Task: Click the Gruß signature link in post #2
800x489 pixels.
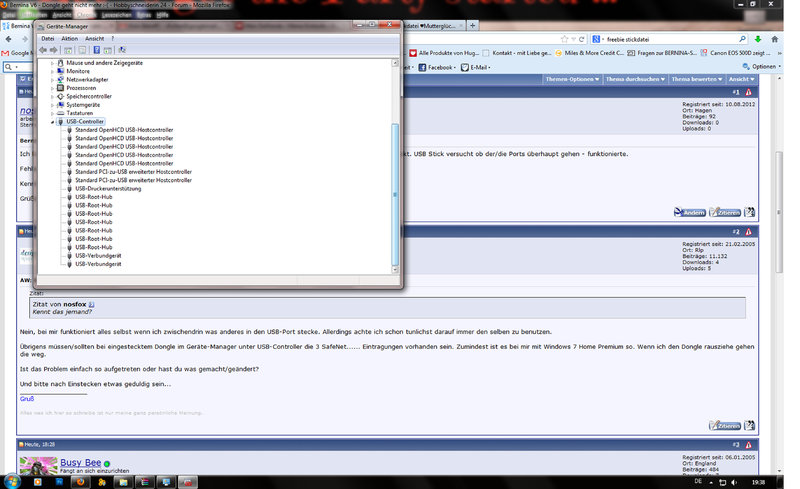Action: coord(27,399)
